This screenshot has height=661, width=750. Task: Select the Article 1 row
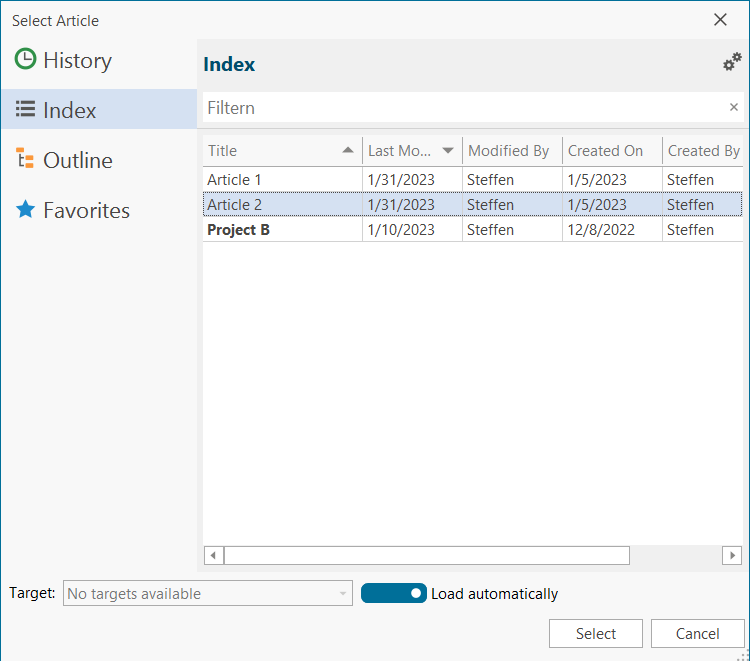point(236,180)
